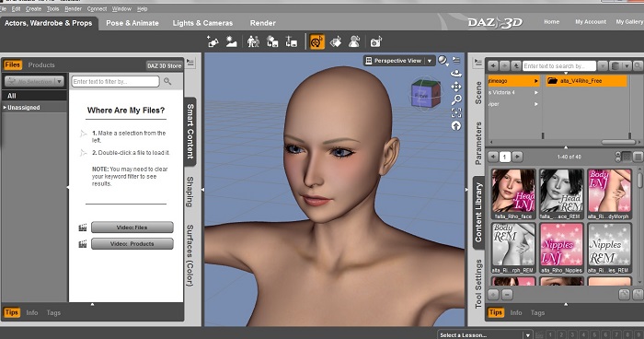Go to next page of content results
The image size is (644, 339).
pos(517,157)
